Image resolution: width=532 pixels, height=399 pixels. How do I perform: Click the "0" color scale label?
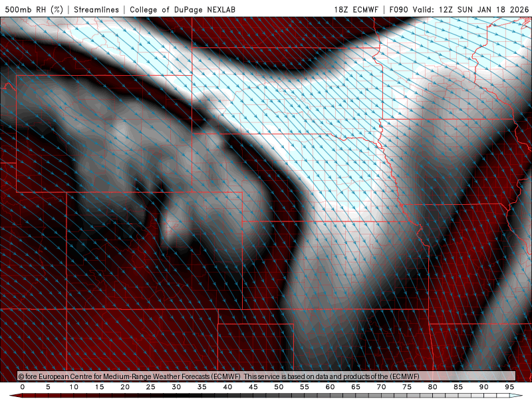[x=23, y=387]
